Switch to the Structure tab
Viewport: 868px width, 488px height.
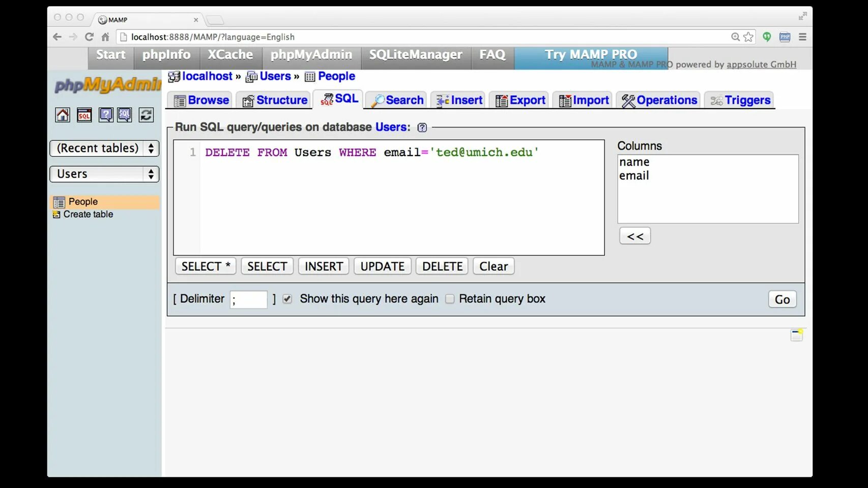(275, 100)
